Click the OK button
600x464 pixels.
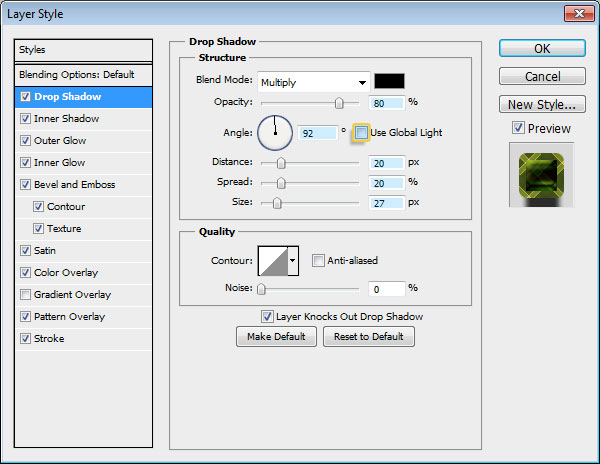[x=542, y=48]
